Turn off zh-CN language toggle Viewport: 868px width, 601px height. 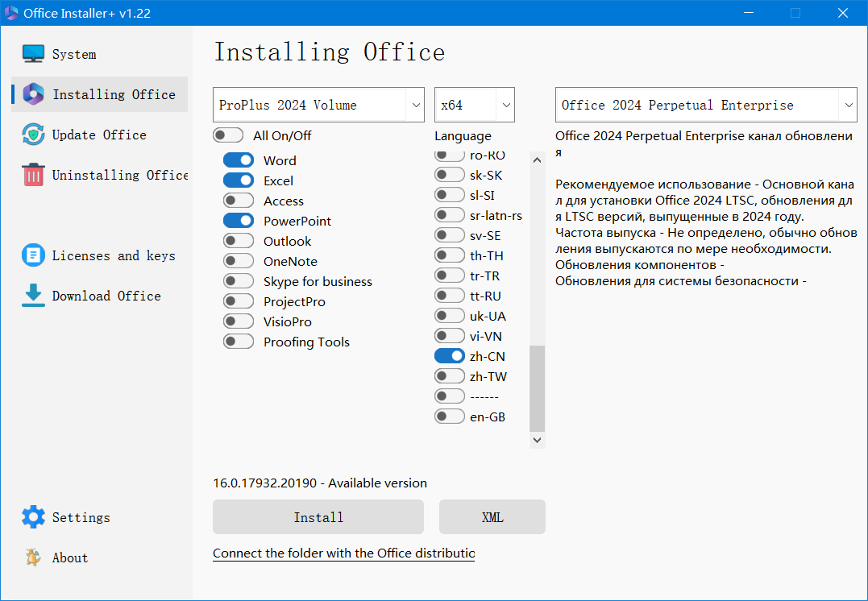tap(450, 356)
